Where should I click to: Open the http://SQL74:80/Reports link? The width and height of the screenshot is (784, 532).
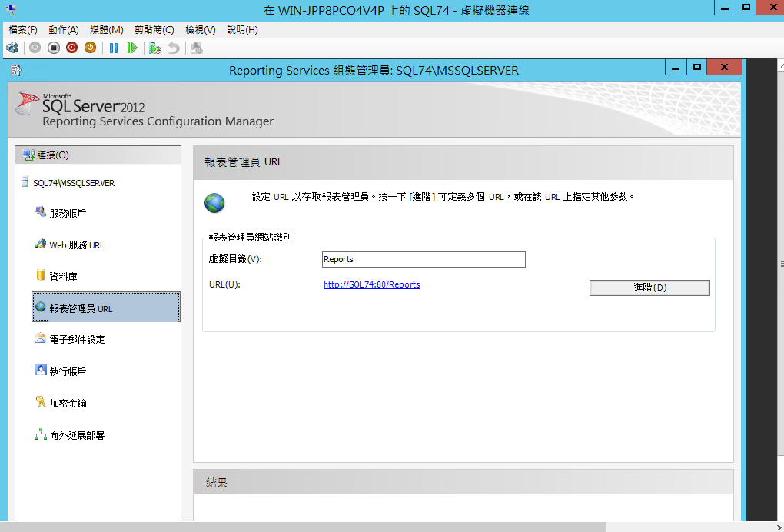(x=371, y=284)
